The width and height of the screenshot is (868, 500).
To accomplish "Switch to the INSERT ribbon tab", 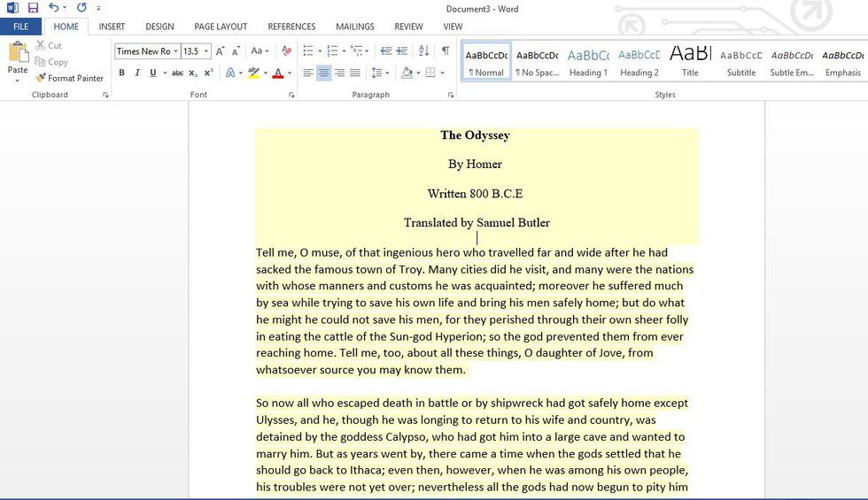I will tap(112, 27).
